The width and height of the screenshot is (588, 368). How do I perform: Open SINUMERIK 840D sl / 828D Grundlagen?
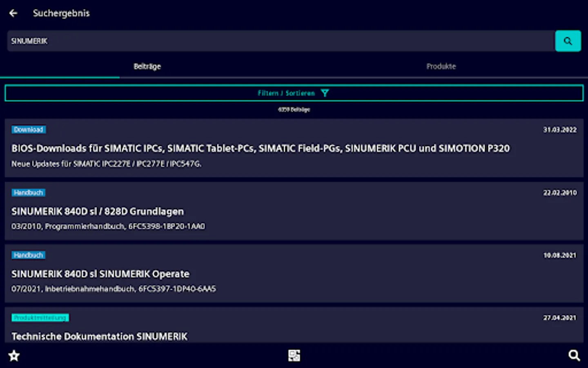click(x=294, y=211)
